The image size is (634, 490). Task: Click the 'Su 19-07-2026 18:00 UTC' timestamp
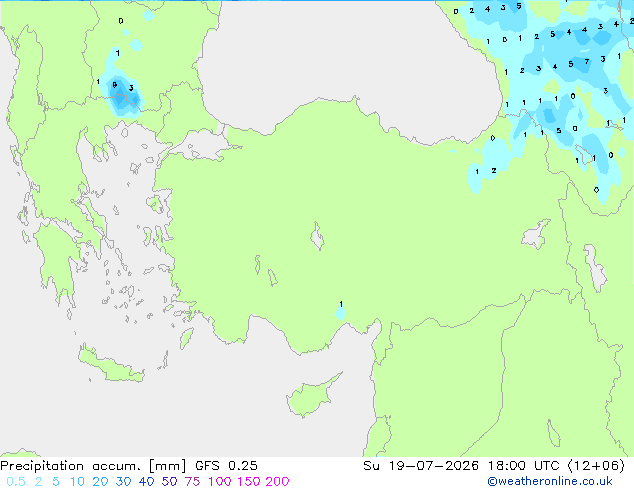pyautogui.click(x=461, y=466)
